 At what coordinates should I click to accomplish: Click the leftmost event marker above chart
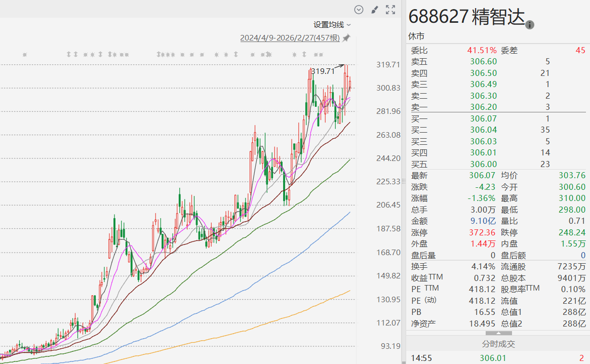click(25, 54)
